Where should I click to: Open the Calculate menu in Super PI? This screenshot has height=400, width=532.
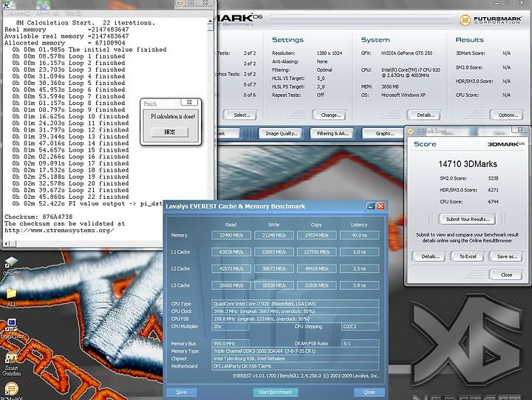tap(18, 13)
